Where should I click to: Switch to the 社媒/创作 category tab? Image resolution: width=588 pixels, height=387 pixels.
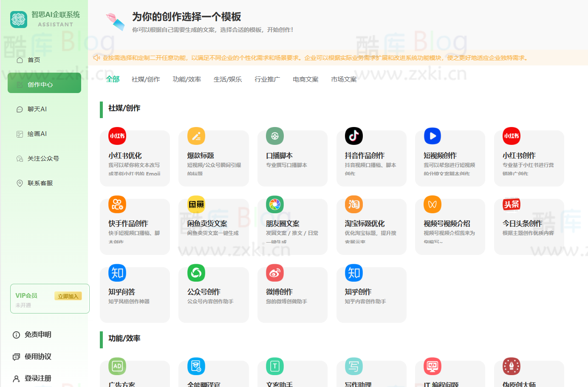tap(146, 79)
